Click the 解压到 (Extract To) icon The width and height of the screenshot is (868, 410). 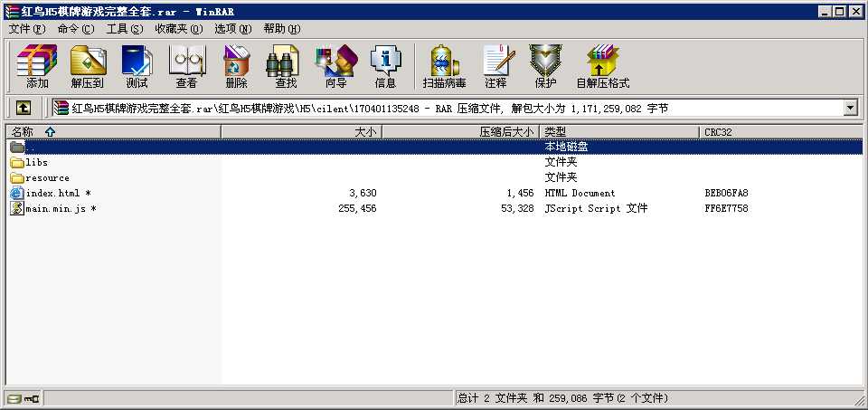88,67
